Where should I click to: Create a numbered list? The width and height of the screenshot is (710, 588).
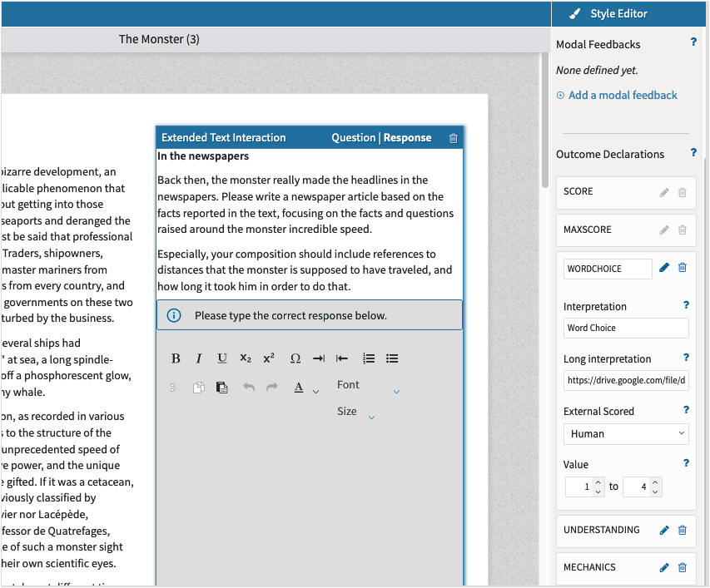coord(369,358)
